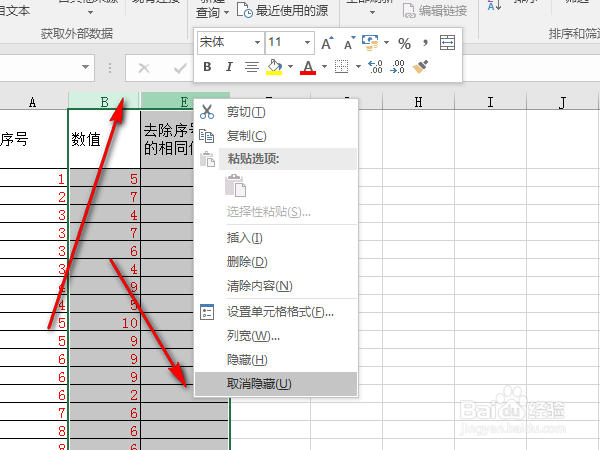Click the formula bar cancel X

click(144, 68)
